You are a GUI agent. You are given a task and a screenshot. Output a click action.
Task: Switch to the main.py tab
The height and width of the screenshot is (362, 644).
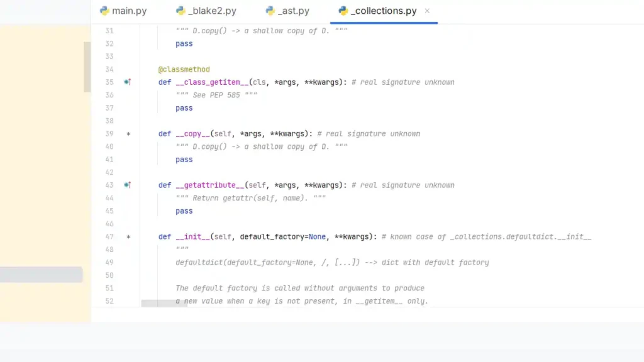point(123,11)
